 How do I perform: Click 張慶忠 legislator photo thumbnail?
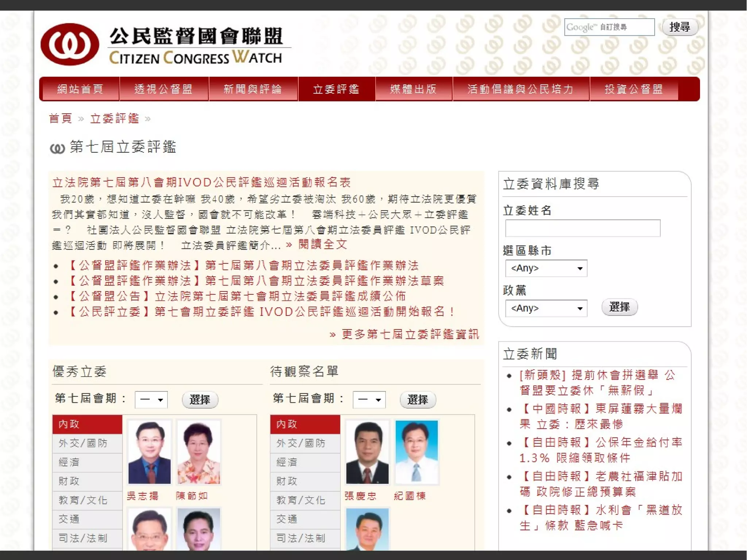[x=367, y=452]
